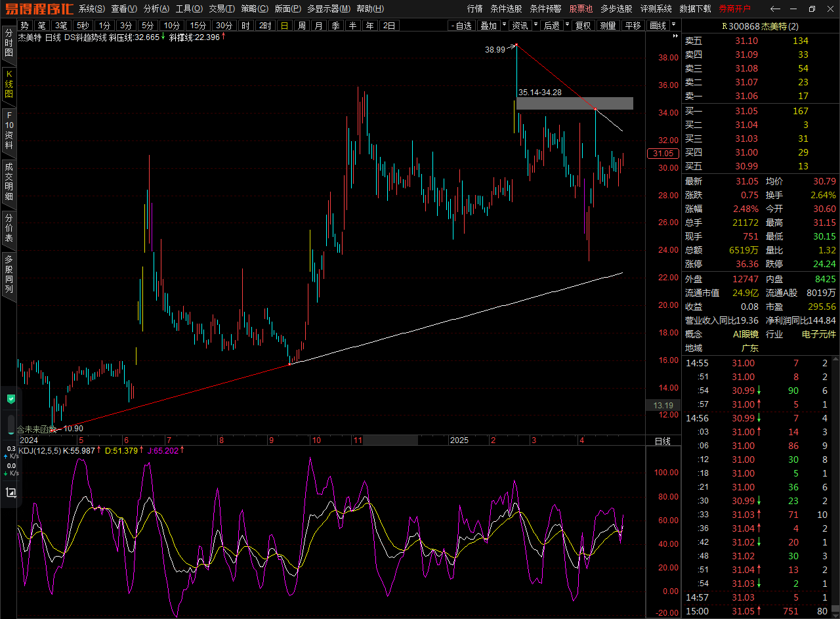Open the 数据下载 page

pyautogui.click(x=695, y=9)
